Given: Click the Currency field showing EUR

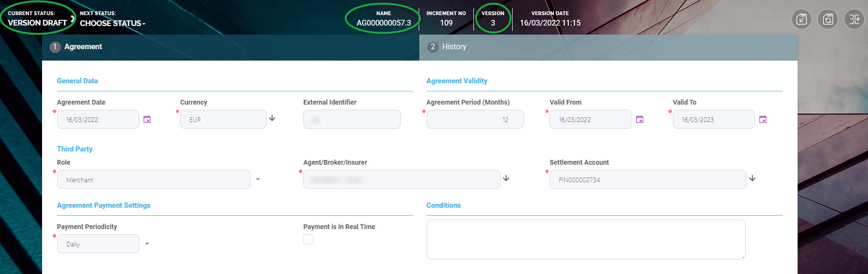Looking at the screenshot, I should tap(223, 120).
